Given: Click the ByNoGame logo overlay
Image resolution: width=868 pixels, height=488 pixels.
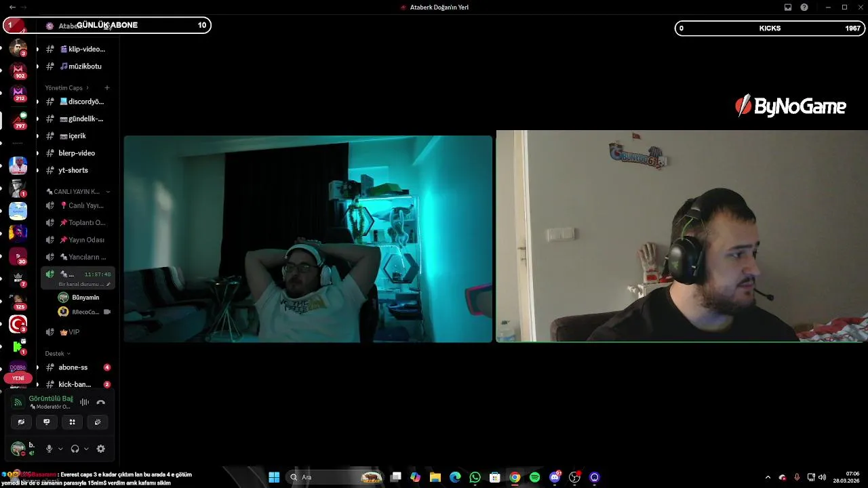Looking at the screenshot, I should (791, 106).
